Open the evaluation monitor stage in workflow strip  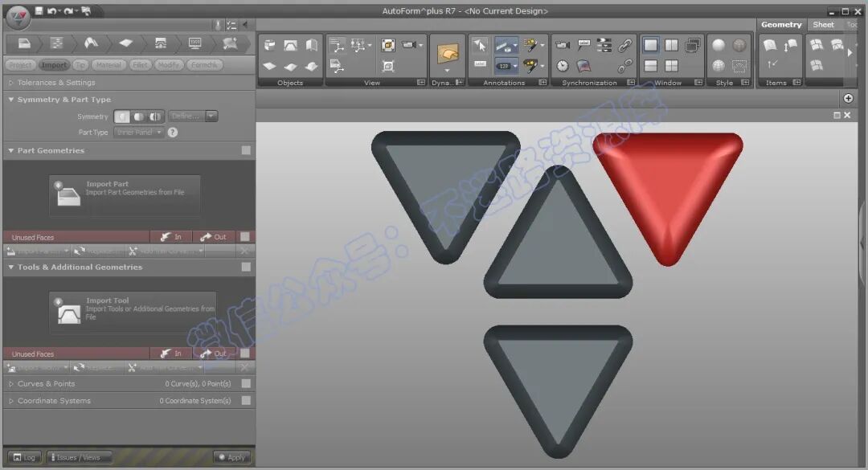pos(194,43)
